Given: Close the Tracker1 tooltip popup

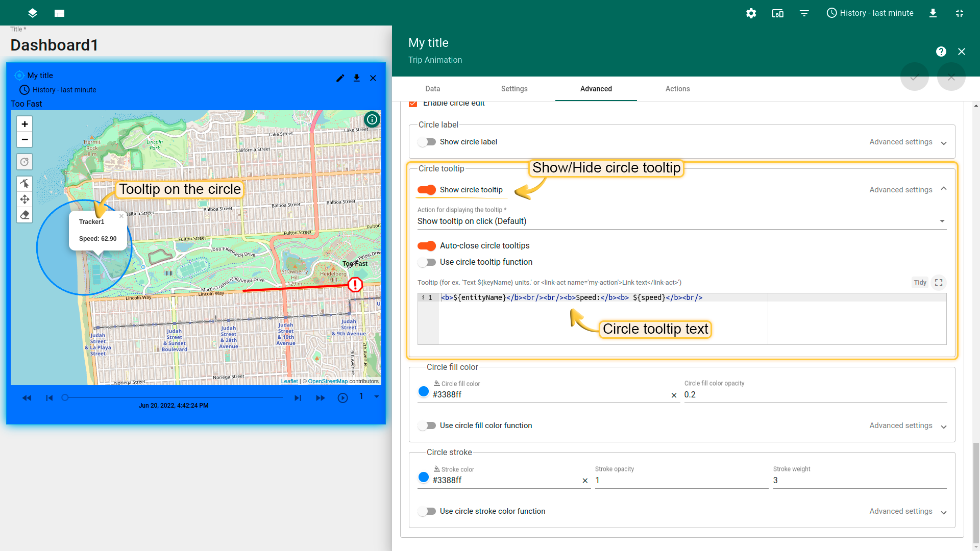Looking at the screenshot, I should pos(121,216).
